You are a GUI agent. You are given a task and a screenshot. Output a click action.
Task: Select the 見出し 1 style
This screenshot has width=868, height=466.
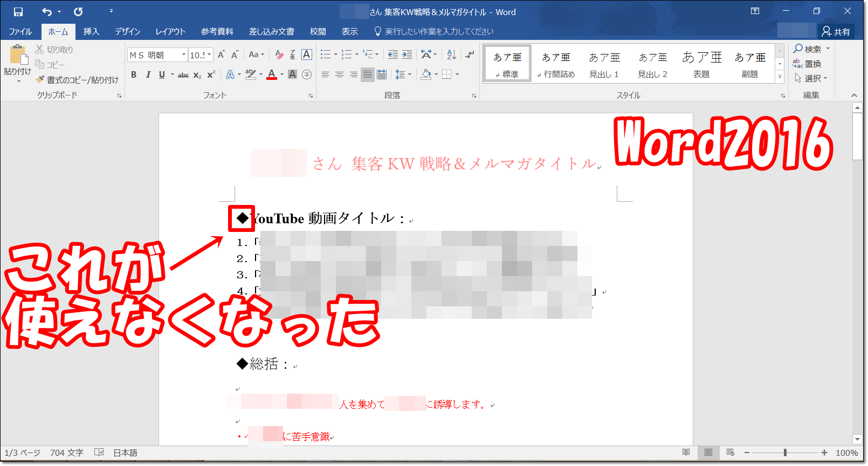tap(604, 64)
